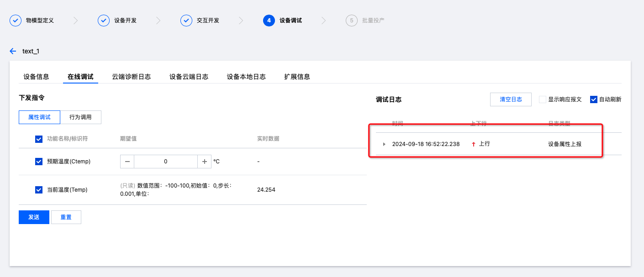Uncheck the 当前温度(Temp) checkbox
Screen dimensions: 644x277
click(x=39, y=190)
